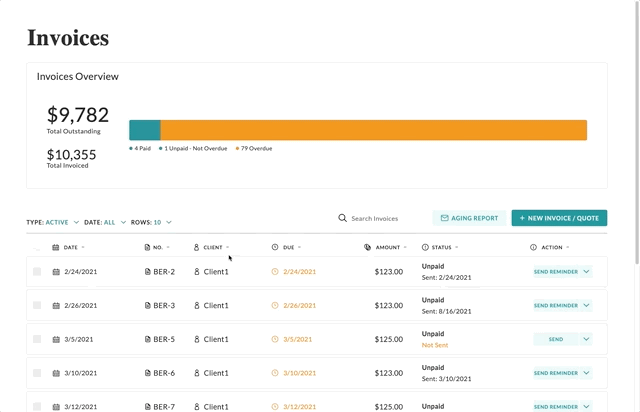640x412 pixels.
Task: Click the search magnifier icon
Action: [342, 218]
